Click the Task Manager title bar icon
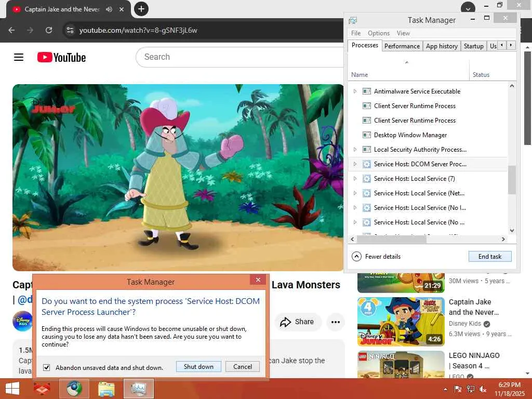 [353, 20]
